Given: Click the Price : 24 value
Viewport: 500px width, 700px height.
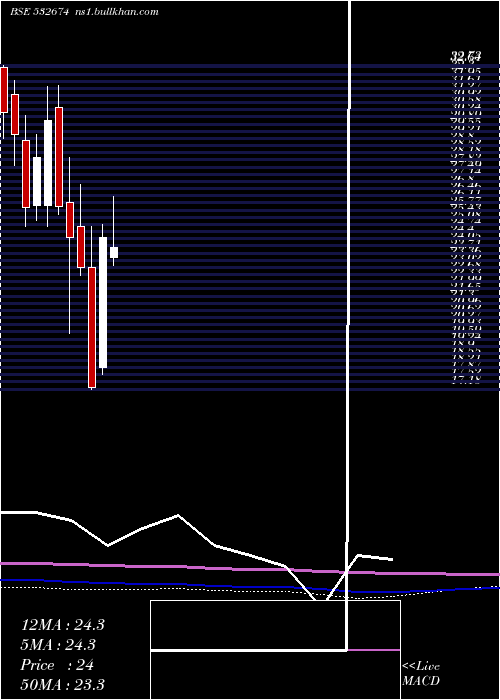Looking at the screenshot, I should pos(57,665).
